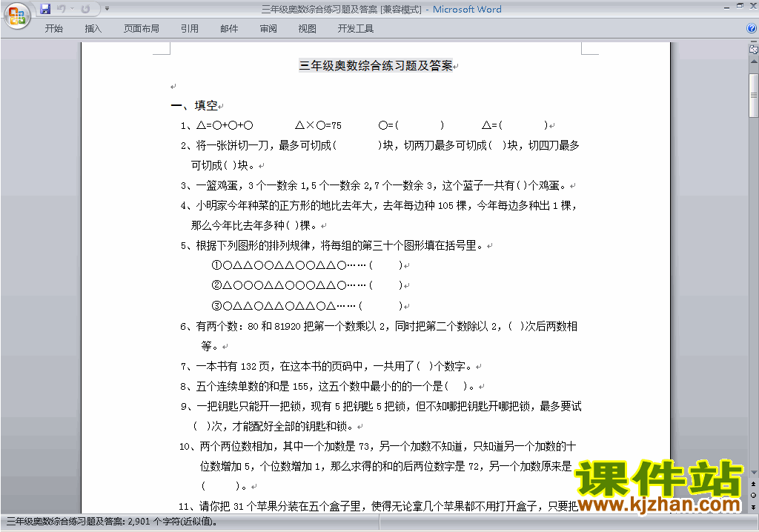The image size is (759, 532).
Task: Click the Previous Page double-arrow button
Action: 753,484
